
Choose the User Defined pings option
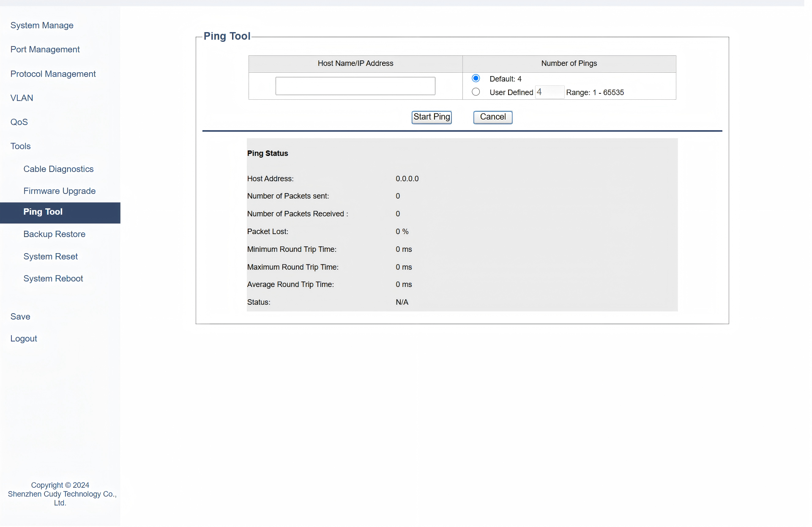[x=476, y=92]
